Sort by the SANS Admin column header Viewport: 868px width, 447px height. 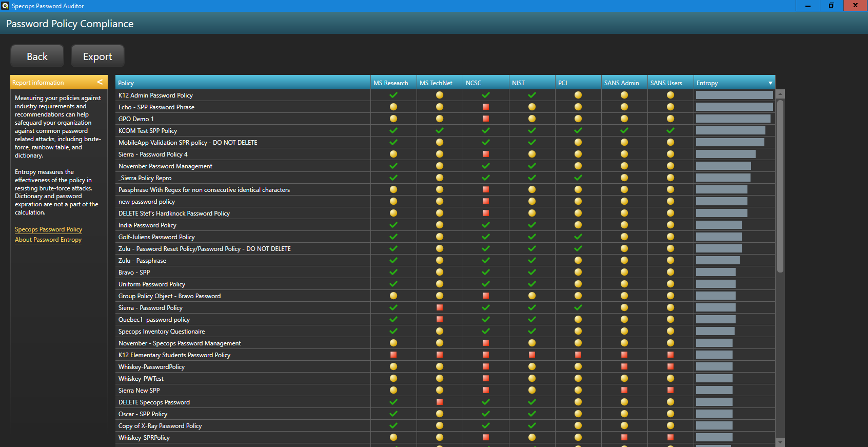coord(624,83)
